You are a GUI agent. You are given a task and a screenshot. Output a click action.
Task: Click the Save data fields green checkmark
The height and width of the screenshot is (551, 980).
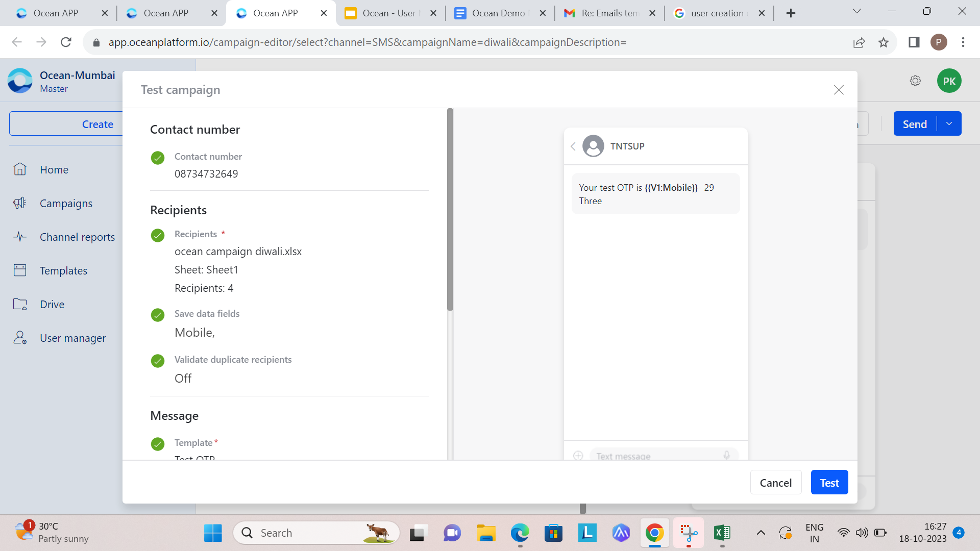158,315
